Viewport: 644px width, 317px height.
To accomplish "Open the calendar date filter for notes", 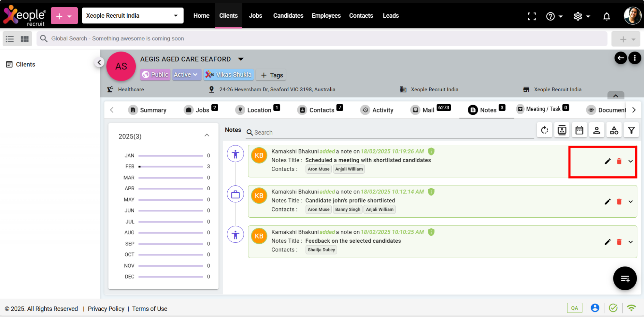I will click(579, 130).
